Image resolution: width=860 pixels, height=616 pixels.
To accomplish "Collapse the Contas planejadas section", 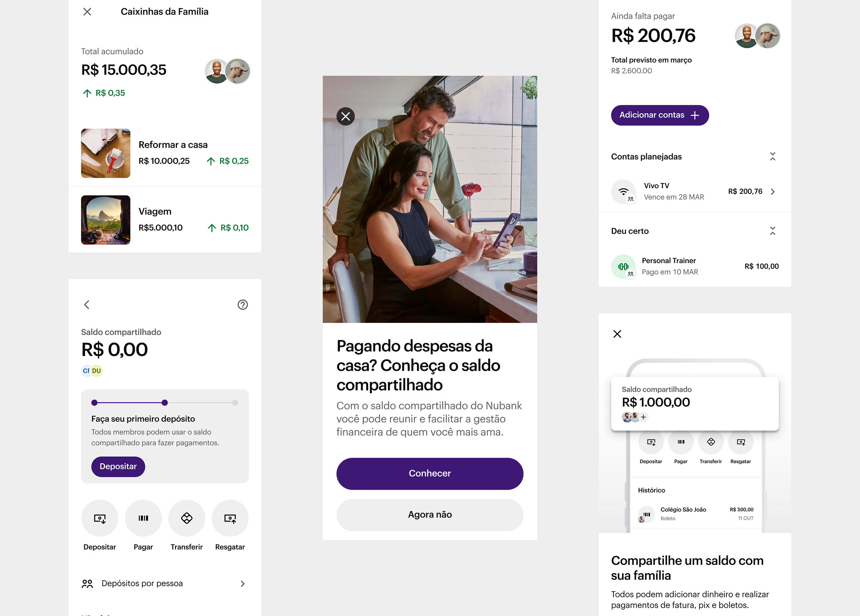I will [x=773, y=157].
